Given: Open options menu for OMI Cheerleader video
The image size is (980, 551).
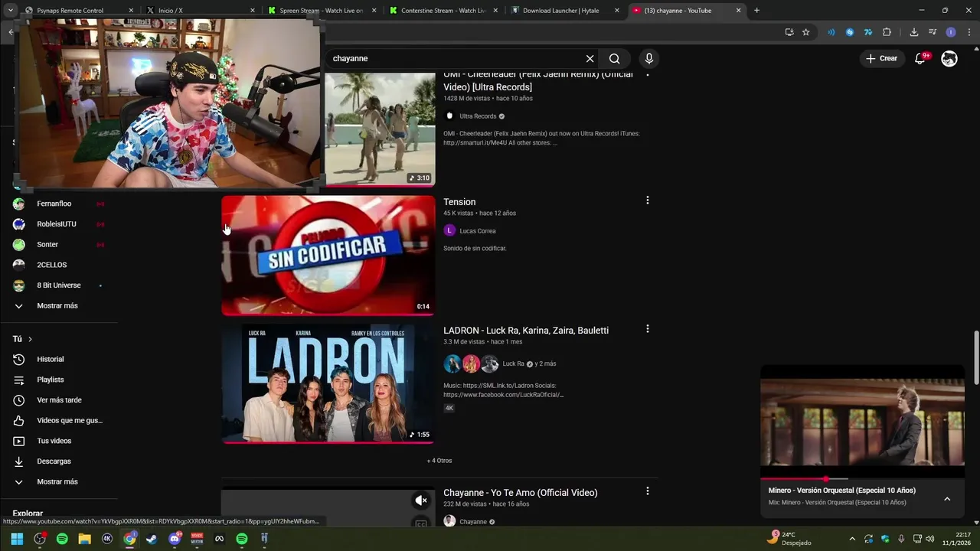Looking at the screenshot, I should [648, 75].
